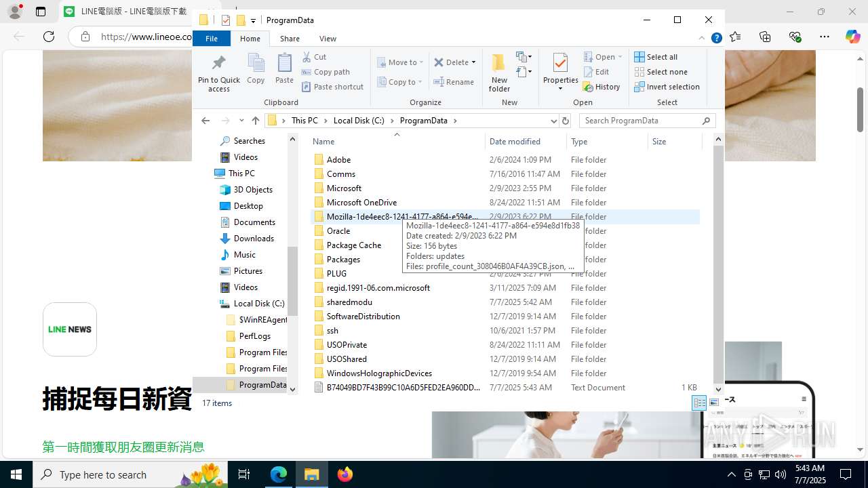The width and height of the screenshot is (868, 488).
Task: Switch to the Home ribbon tab
Action: [250, 39]
